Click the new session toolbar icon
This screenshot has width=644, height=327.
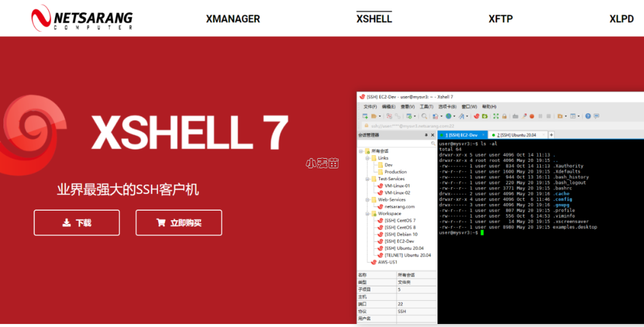point(365,116)
